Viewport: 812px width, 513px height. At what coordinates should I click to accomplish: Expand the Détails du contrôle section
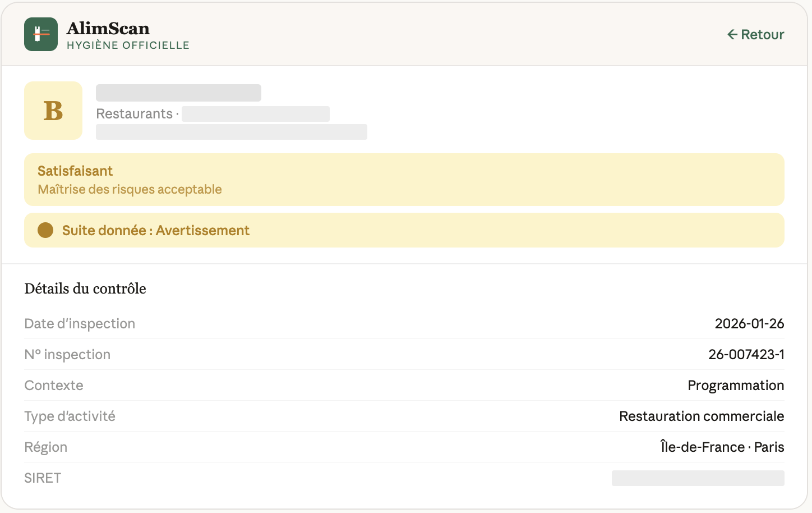click(x=85, y=288)
